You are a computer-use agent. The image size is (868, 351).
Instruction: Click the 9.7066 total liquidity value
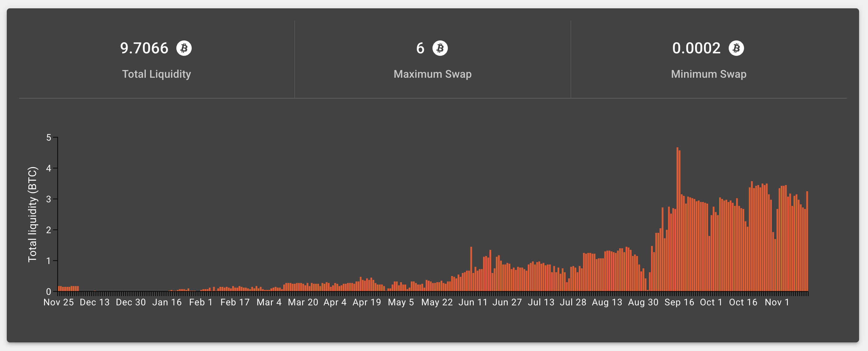pyautogui.click(x=144, y=48)
